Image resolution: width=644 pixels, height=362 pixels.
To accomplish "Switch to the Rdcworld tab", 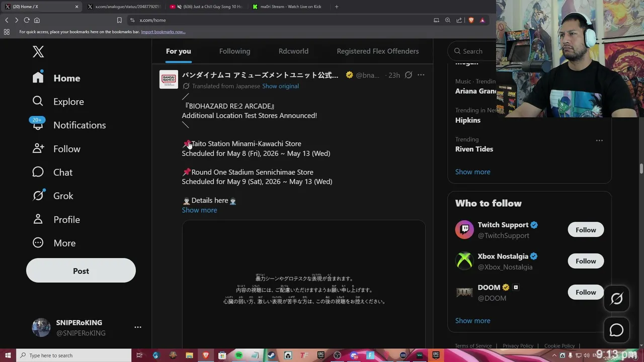I will tap(293, 51).
